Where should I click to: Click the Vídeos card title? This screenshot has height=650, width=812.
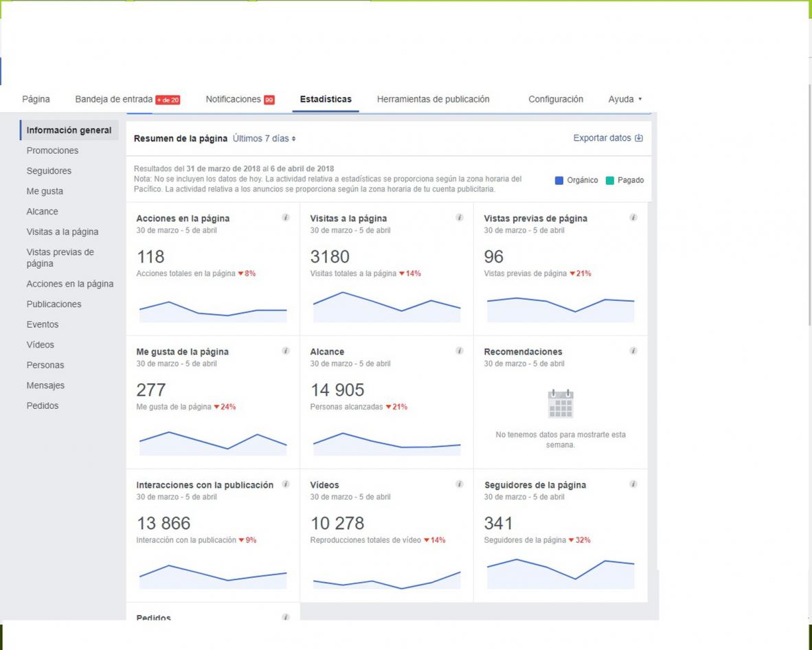[325, 485]
